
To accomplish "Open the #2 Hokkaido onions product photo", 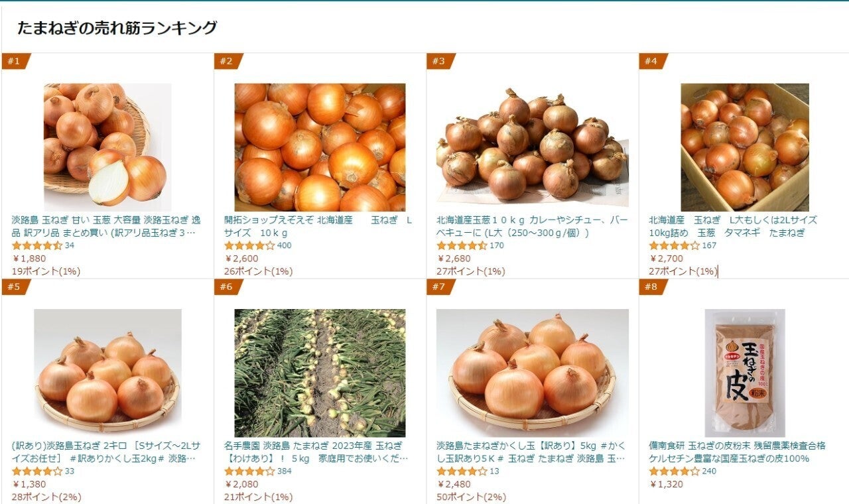I will click(x=320, y=147).
